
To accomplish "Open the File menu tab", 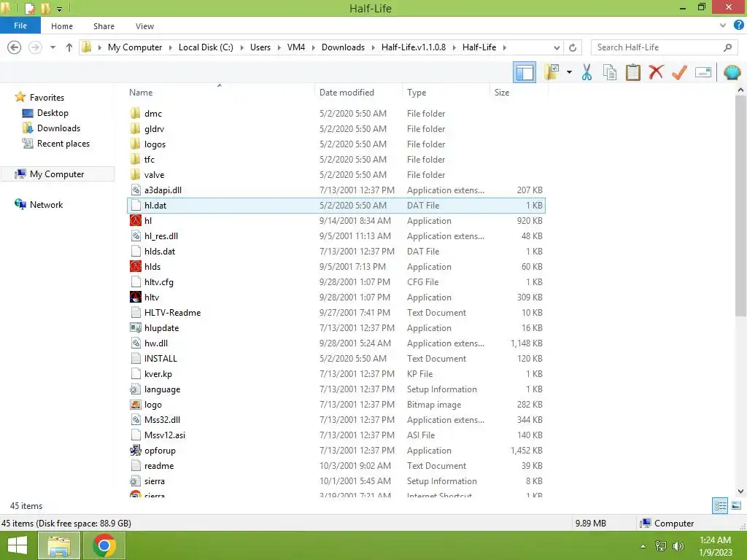I will click(x=20, y=26).
